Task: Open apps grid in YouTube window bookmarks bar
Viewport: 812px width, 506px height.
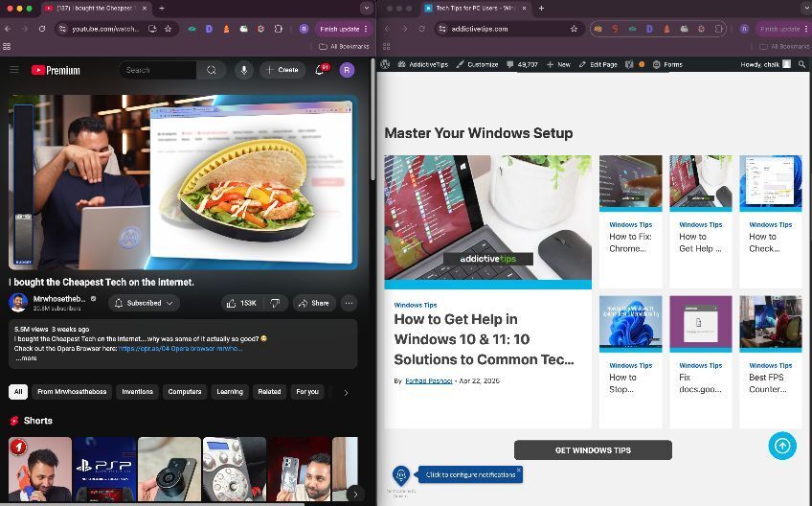Action: (x=7, y=47)
